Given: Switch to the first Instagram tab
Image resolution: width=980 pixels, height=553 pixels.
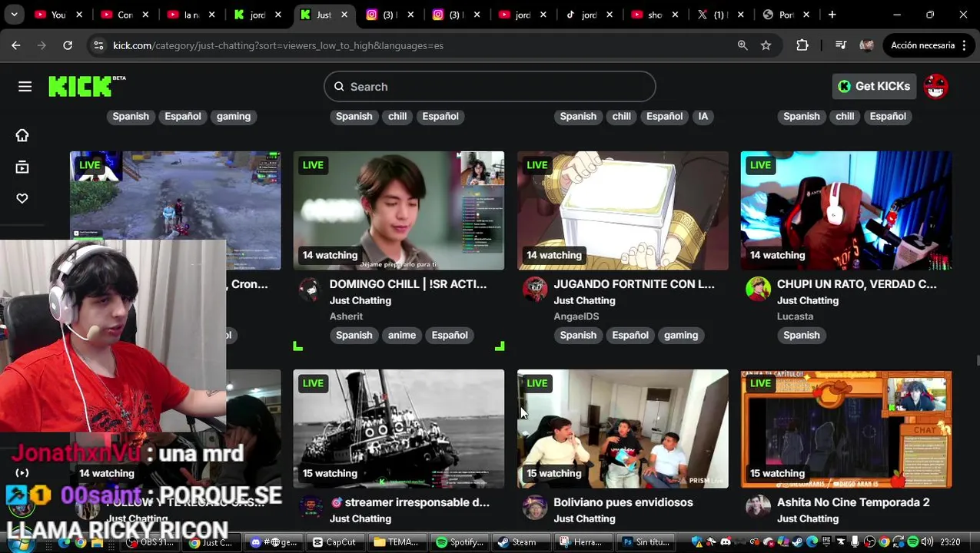Looking at the screenshot, I should (x=392, y=15).
